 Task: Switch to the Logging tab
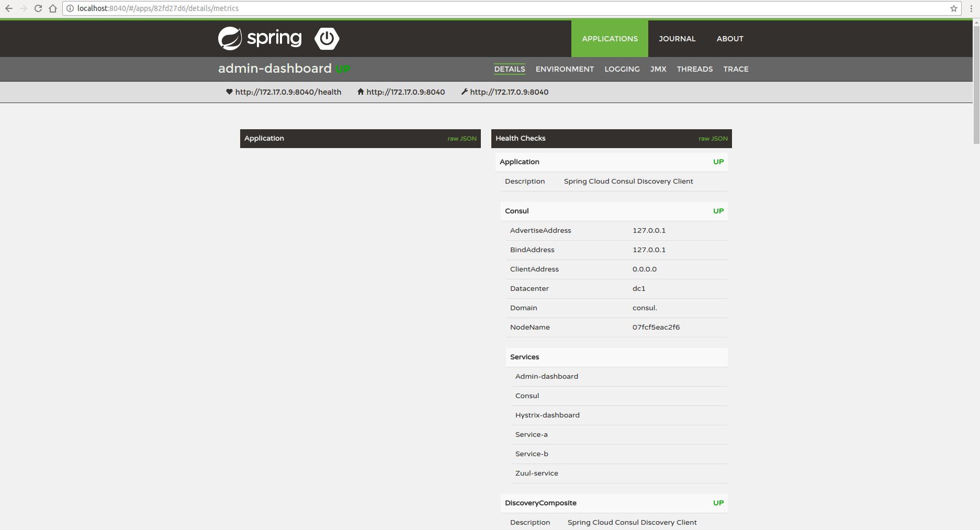click(x=622, y=69)
